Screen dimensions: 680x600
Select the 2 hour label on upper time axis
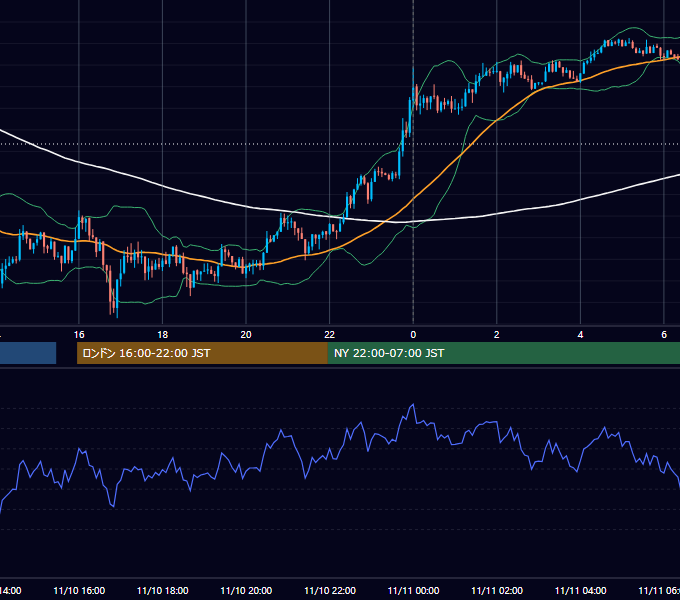point(497,335)
